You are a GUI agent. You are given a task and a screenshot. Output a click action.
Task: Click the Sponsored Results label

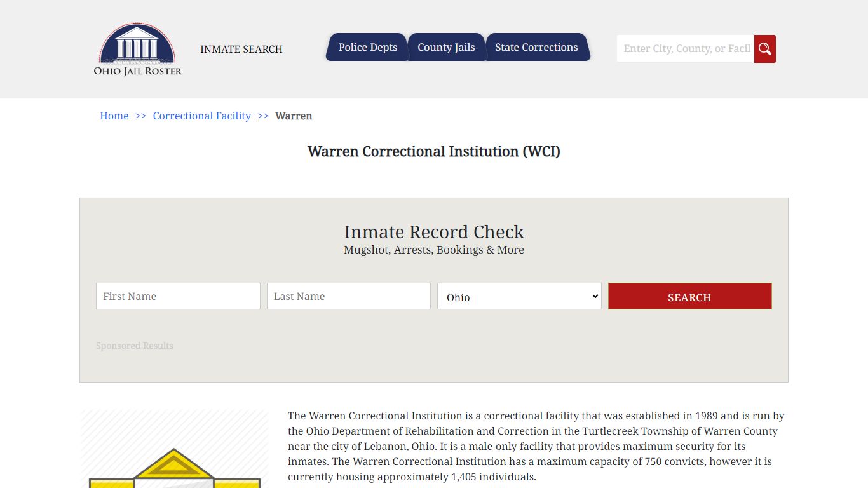point(134,346)
